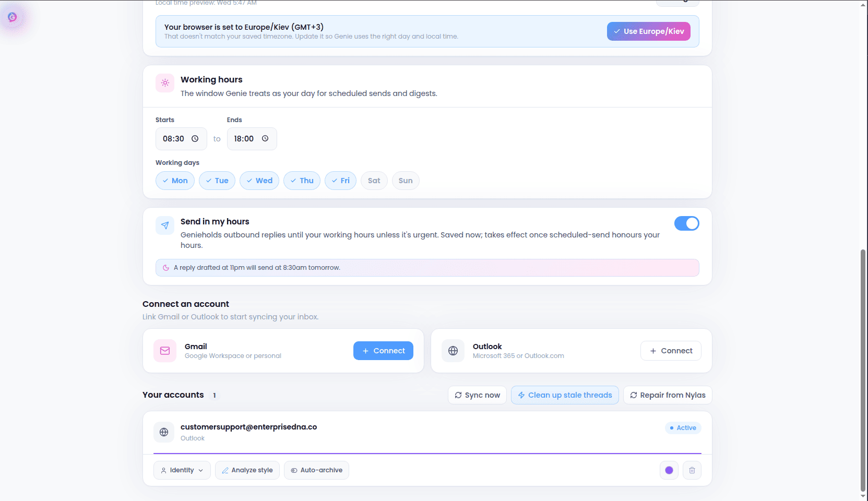Enable Sat as a working day
This screenshot has width=868, height=501.
(374, 181)
